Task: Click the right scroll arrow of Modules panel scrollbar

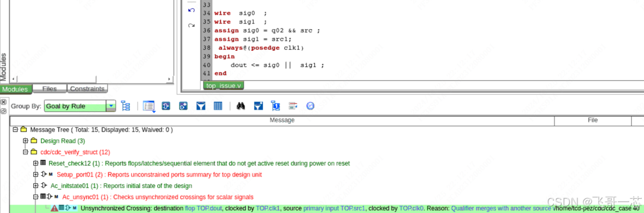Action: click(x=170, y=79)
